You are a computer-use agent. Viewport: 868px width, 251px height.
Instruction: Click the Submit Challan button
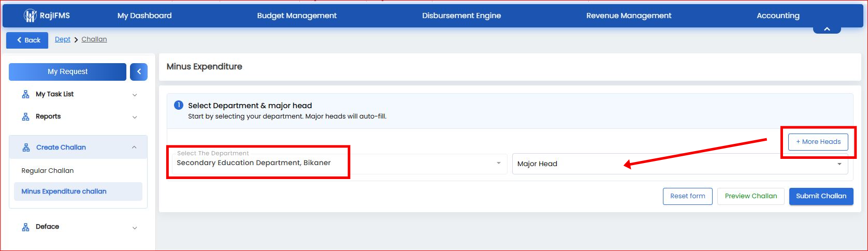pos(821,196)
